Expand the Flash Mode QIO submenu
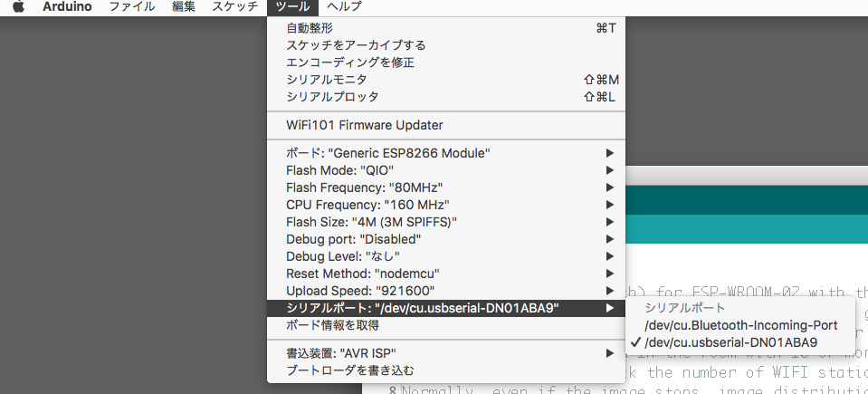The width and height of the screenshot is (868, 394). [446, 170]
